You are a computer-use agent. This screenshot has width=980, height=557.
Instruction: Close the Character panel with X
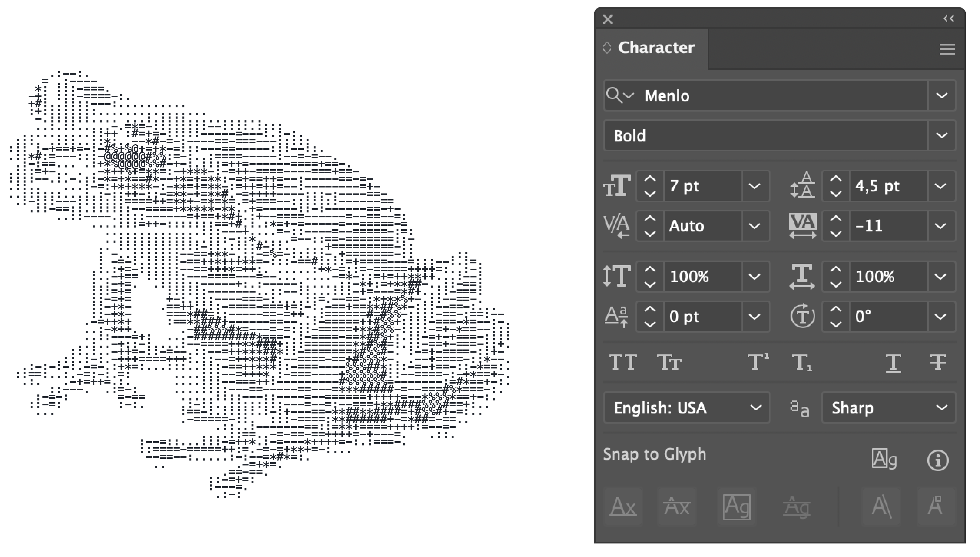[608, 19]
